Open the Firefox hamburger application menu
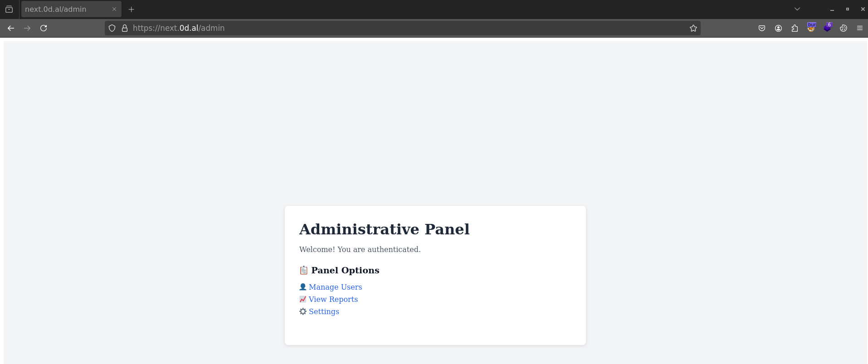This screenshot has width=868, height=364. tap(859, 28)
